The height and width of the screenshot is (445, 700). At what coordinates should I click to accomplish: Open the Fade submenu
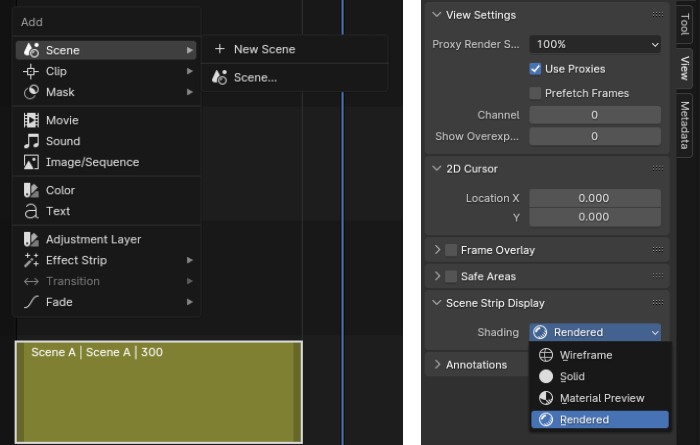point(106,302)
